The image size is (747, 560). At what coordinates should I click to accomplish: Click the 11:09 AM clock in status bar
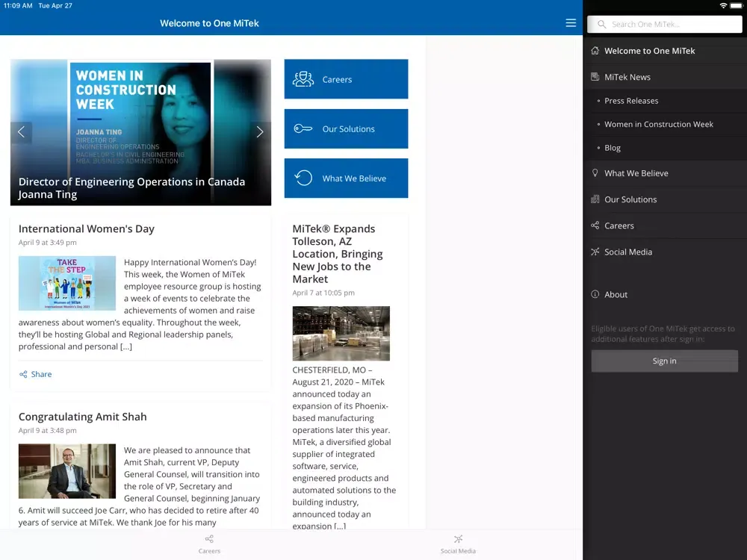[x=18, y=6]
